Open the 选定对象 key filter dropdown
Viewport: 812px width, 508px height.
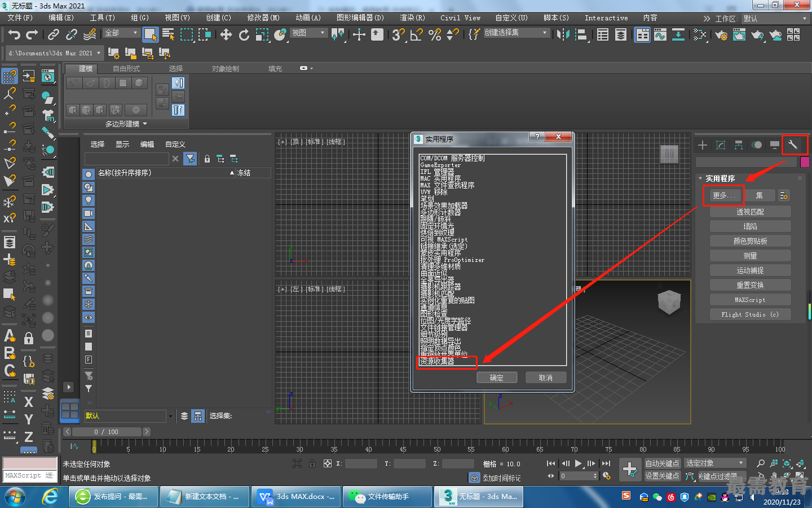(x=715, y=463)
